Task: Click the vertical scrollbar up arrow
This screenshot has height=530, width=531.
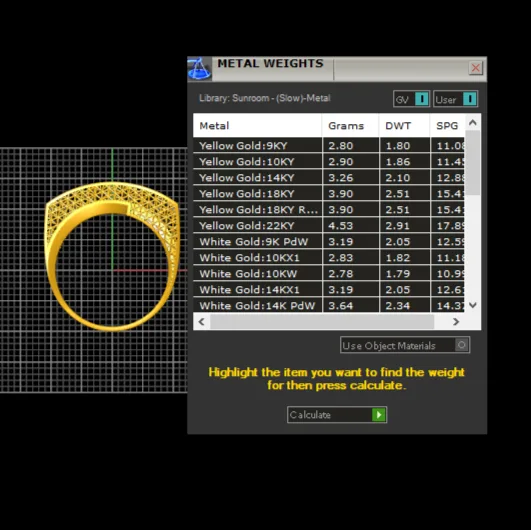Action: [x=473, y=123]
